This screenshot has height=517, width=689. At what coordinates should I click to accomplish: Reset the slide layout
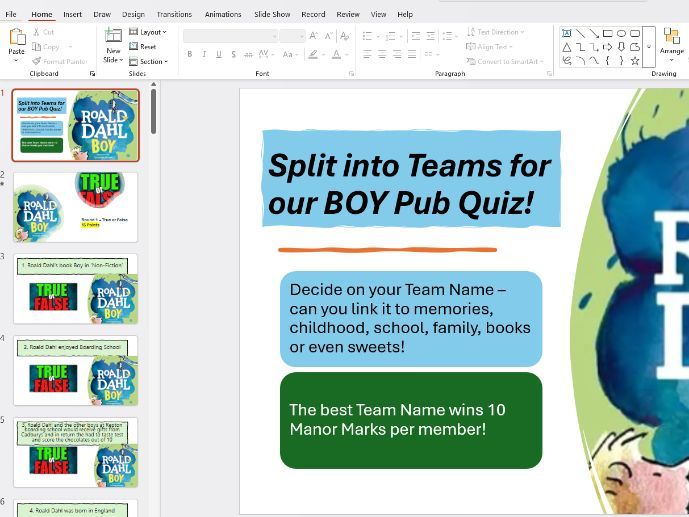[143, 47]
